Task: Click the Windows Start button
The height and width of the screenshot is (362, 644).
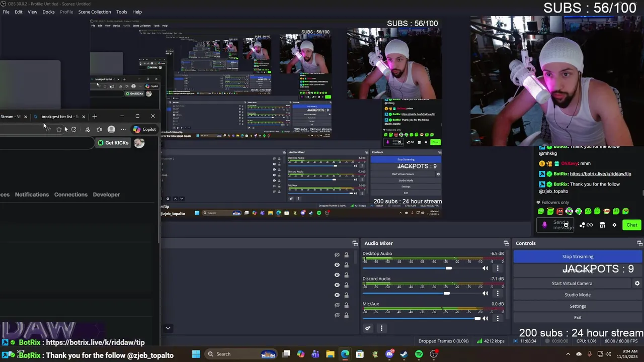Action: [x=196, y=354]
